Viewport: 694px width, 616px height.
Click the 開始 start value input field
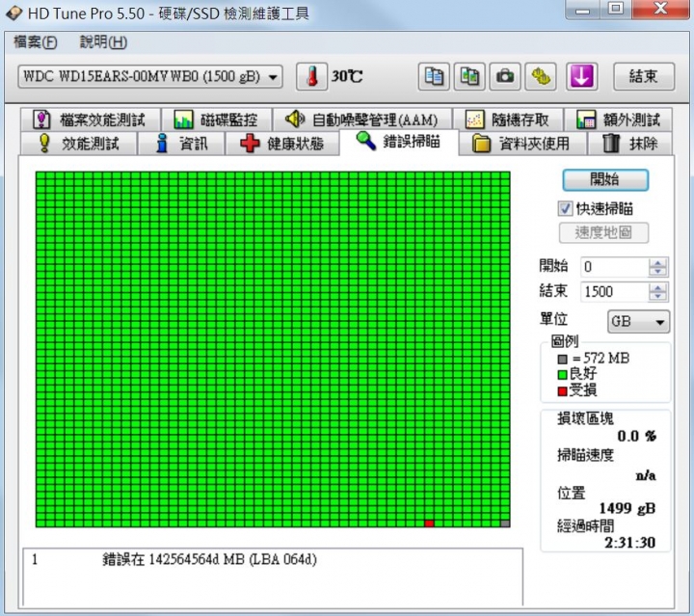pyautogui.click(x=614, y=267)
